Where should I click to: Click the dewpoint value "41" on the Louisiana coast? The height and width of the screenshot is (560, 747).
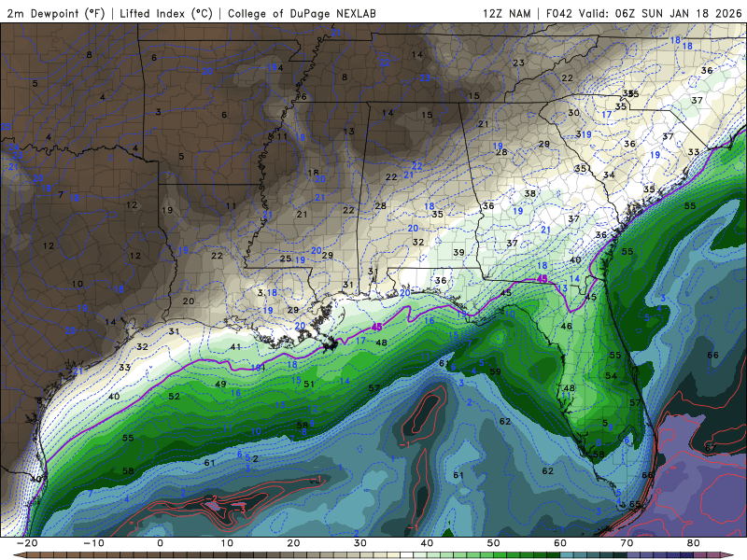coord(235,346)
